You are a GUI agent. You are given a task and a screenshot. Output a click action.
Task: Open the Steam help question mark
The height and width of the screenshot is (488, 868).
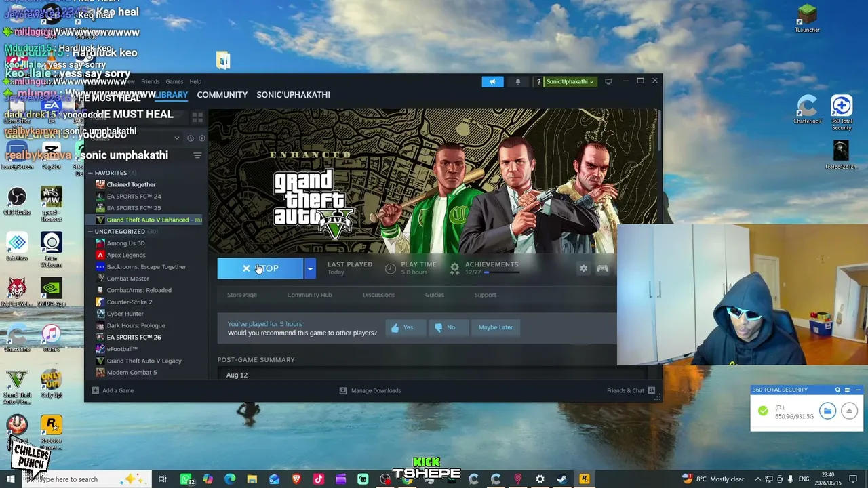coord(538,82)
